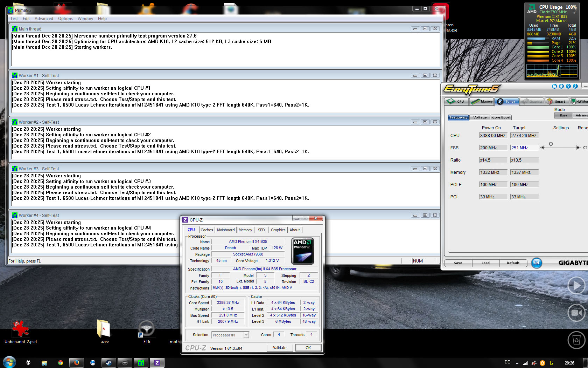Click the play gadget button on desktop
The image size is (588, 368).
pos(576,286)
